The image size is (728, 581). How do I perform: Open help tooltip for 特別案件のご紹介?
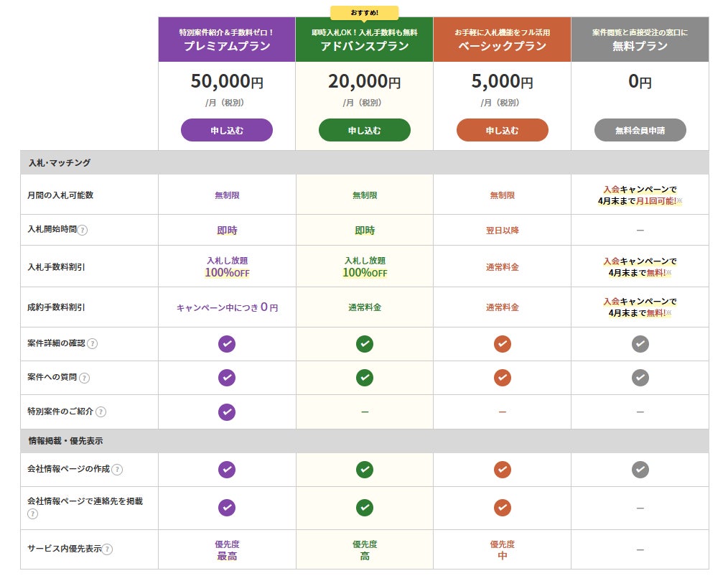101,412
